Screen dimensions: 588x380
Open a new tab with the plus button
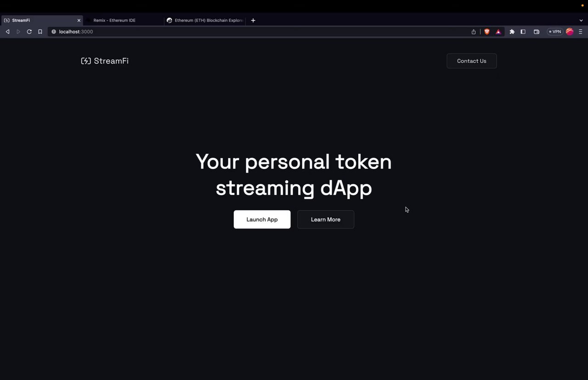[253, 20]
